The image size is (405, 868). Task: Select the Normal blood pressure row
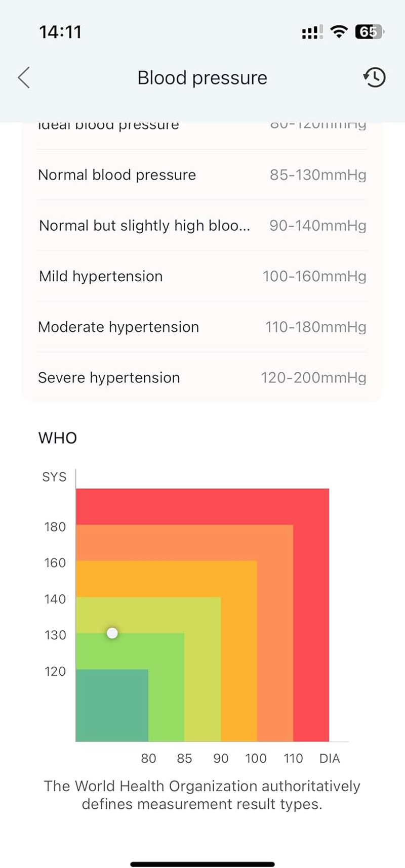[x=202, y=175]
